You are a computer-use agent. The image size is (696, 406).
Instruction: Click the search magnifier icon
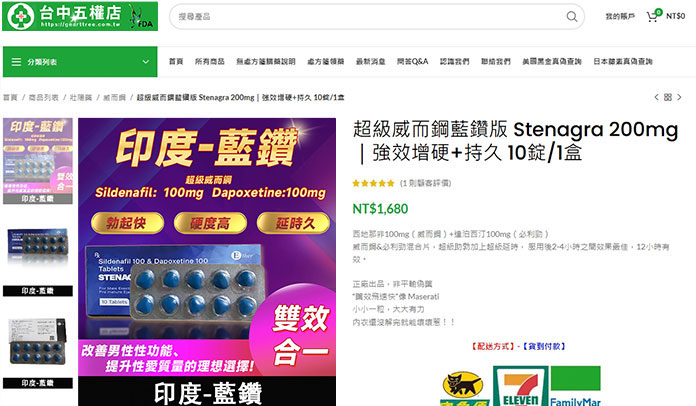[x=572, y=17]
